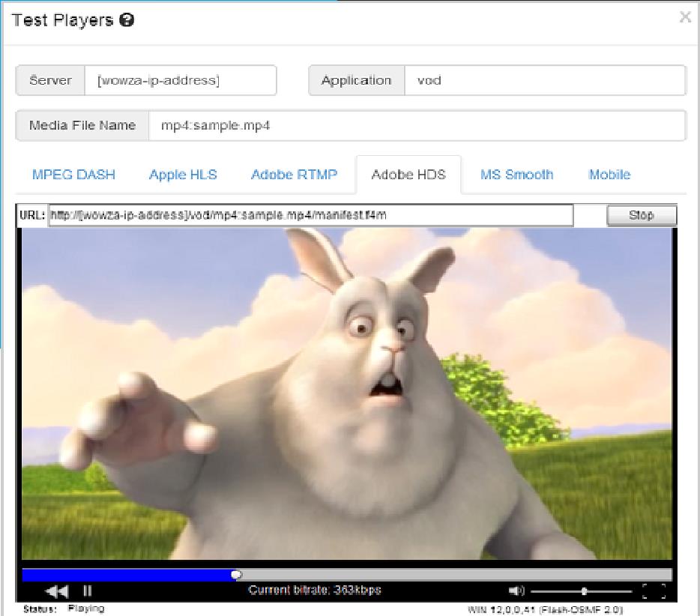Switch to the MPEG DASH tab
This screenshot has width=700, height=616.
[x=73, y=175]
